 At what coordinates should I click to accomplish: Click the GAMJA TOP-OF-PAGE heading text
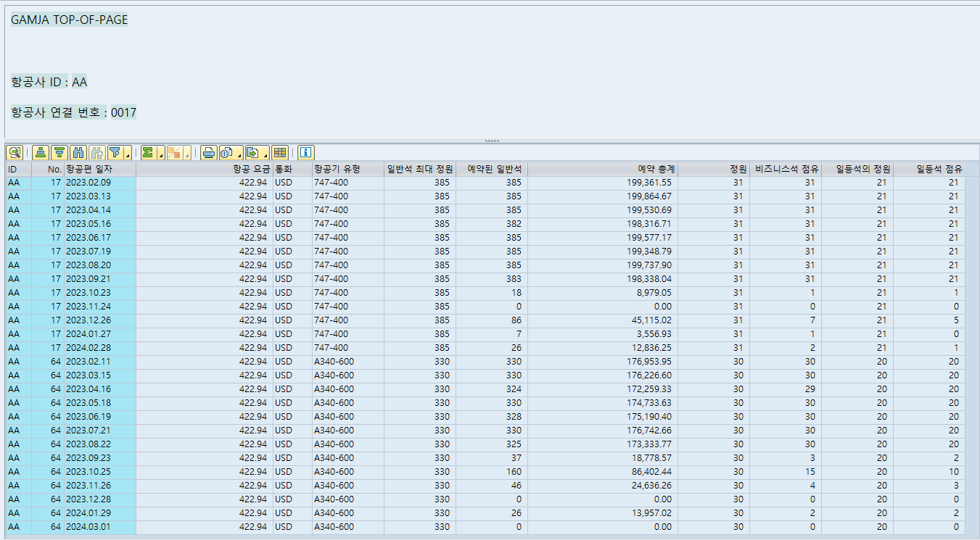click(69, 20)
